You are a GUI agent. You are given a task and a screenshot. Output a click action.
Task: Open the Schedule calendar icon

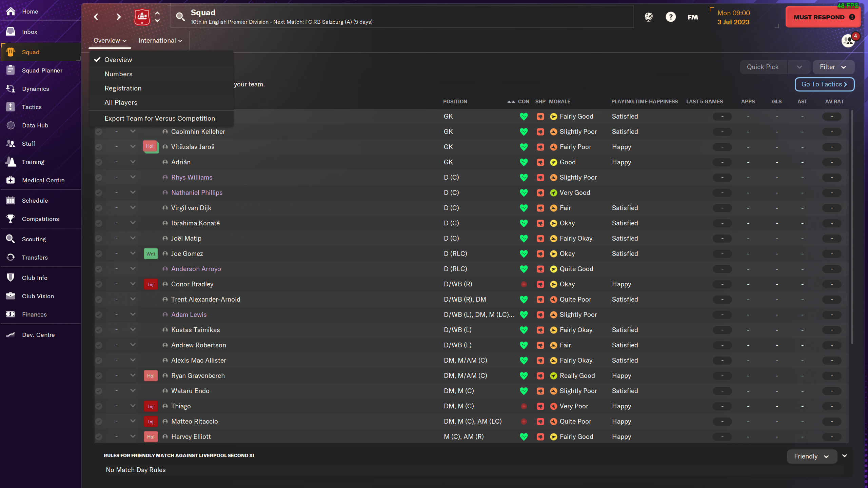[x=11, y=200]
